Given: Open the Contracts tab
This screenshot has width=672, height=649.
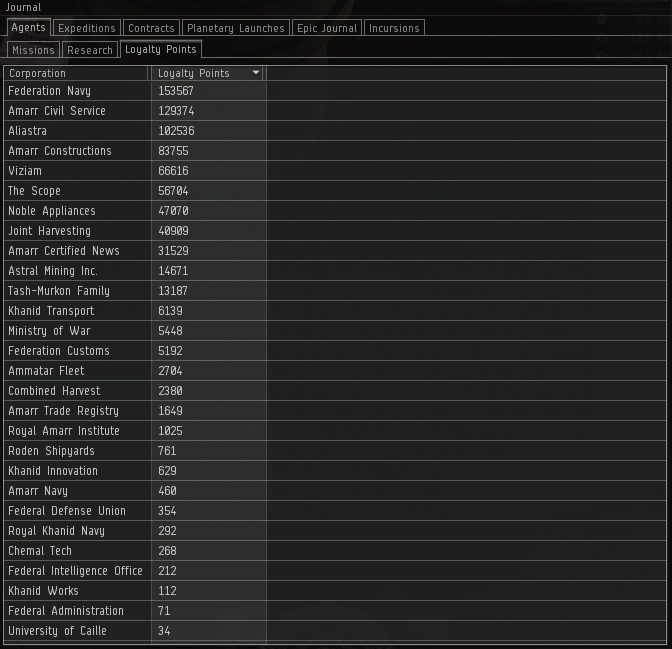Looking at the screenshot, I should pos(151,28).
